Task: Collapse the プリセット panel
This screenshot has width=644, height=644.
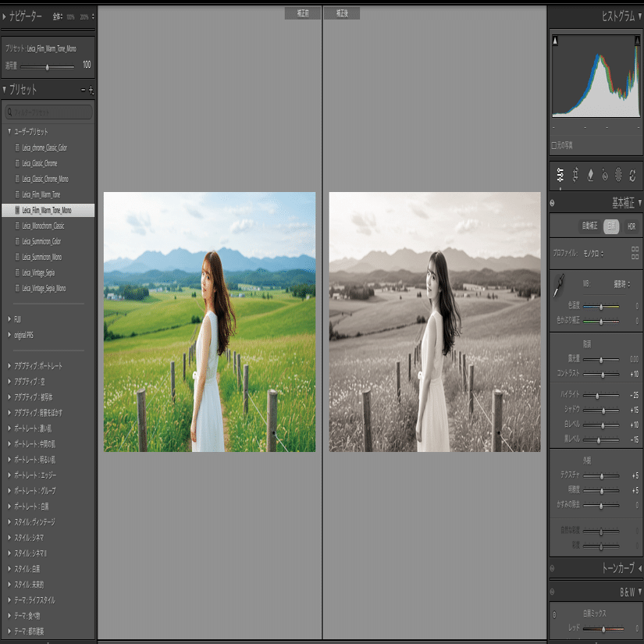Action: 4,89
